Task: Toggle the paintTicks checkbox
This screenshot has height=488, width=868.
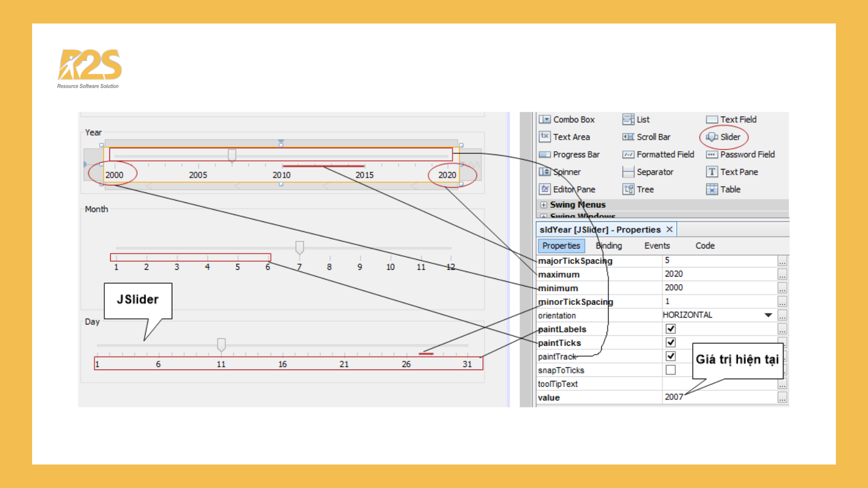Action: (x=670, y=343)
